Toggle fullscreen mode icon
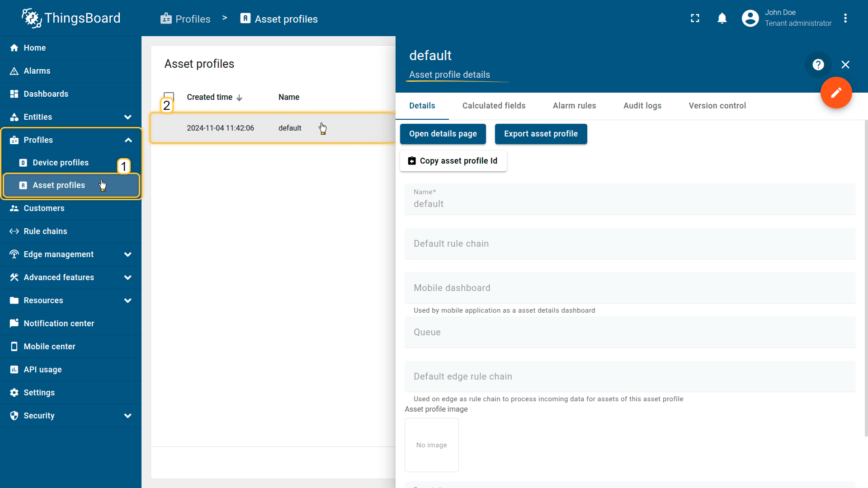The image size is (868, 488). click(x=695, y=18)
